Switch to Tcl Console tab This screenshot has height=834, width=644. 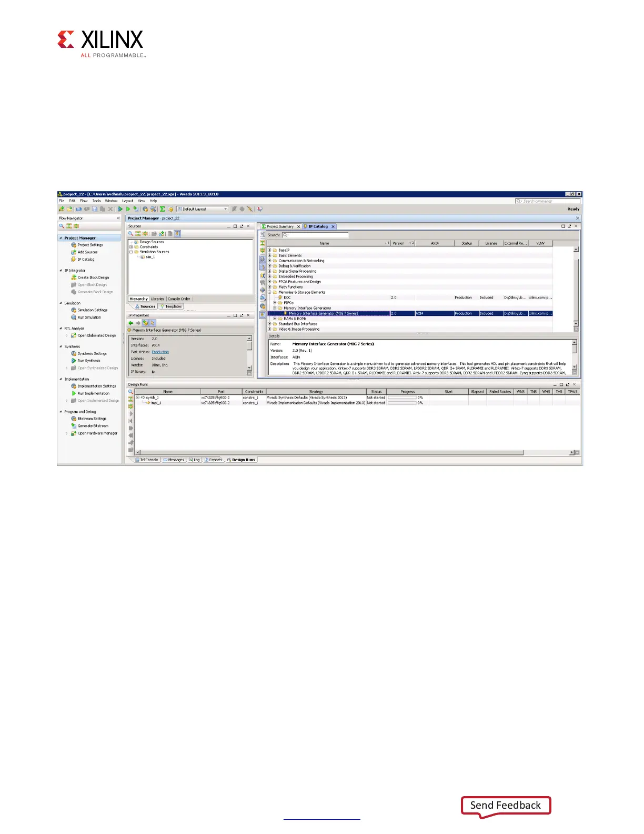coord(146,460)
